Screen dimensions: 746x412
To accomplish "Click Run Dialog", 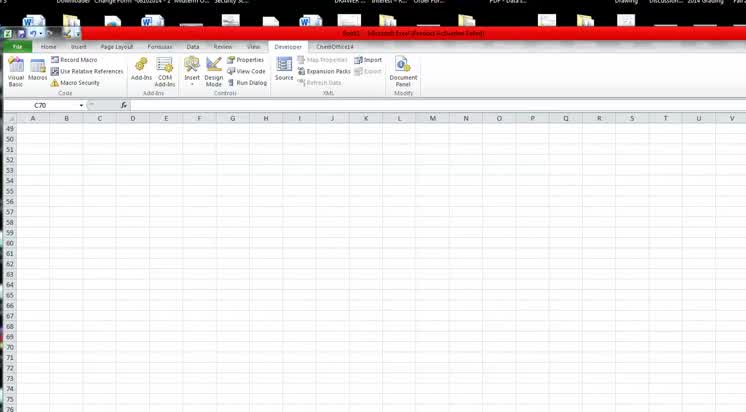I will [x=247, y=83].
